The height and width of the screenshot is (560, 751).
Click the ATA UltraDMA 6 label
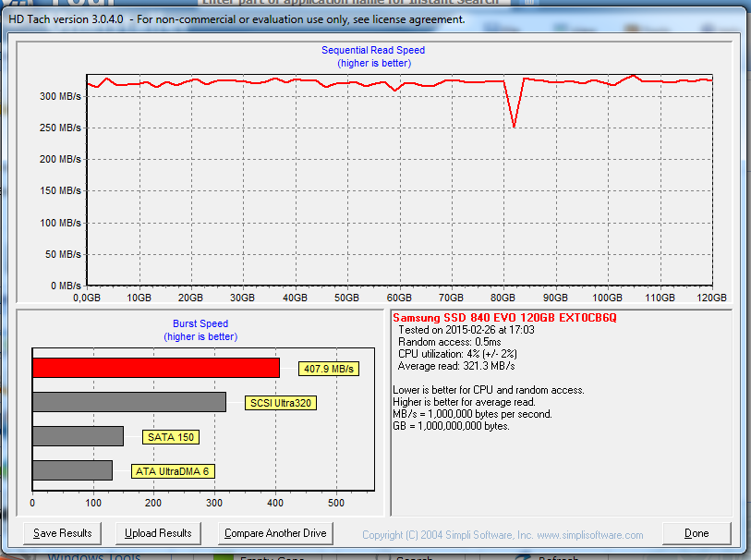coord(173,471)
